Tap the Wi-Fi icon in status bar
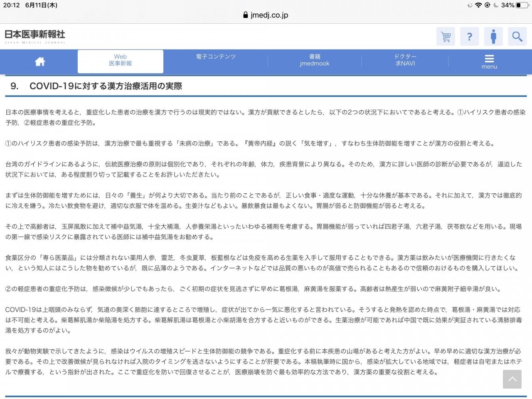 point(478,5)
